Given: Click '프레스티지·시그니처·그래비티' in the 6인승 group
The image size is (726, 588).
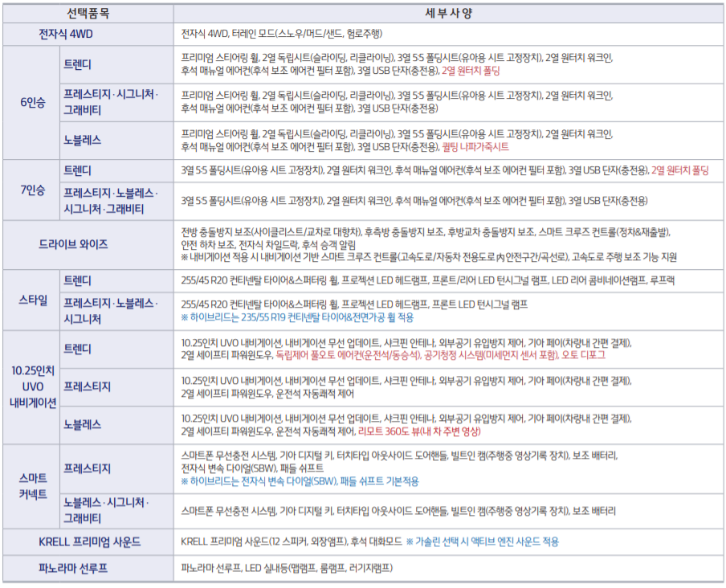Looking at the screenshot, I should point(111,102).
